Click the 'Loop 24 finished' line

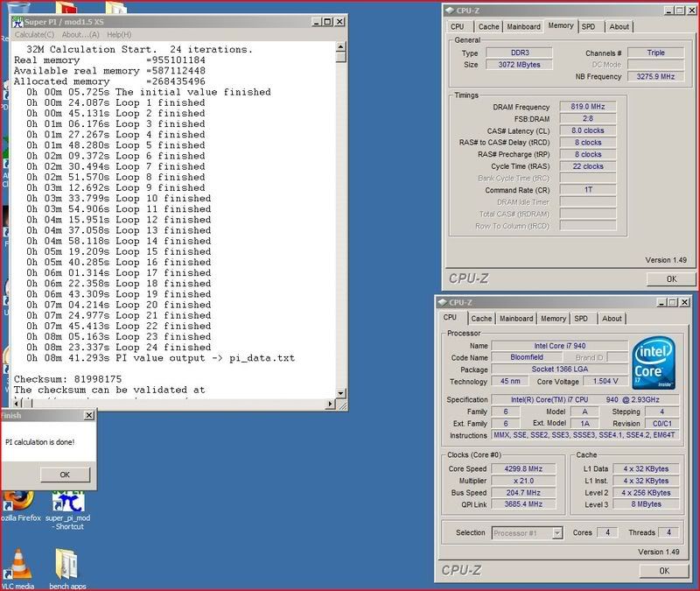click(x=119, y=347)
